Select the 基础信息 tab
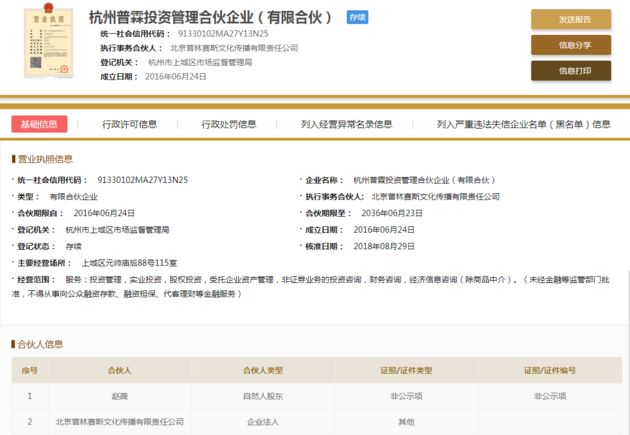This screenshot has height=435, width=630. [x=39, y=124]
